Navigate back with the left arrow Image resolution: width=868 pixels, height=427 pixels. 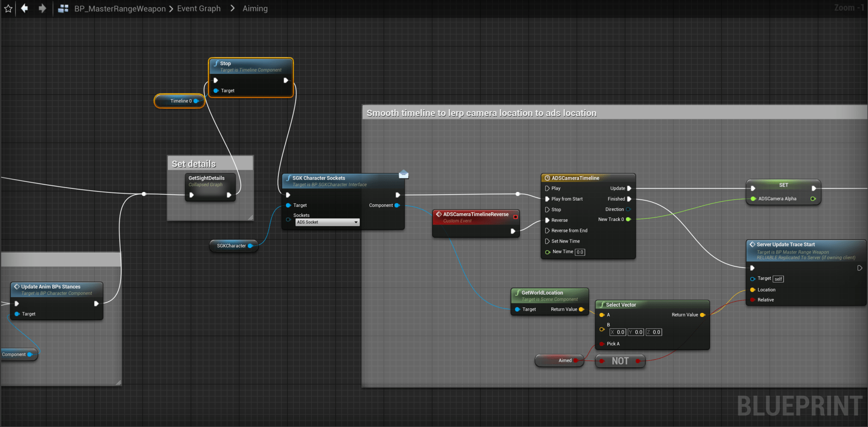click(x=24, y=9)
